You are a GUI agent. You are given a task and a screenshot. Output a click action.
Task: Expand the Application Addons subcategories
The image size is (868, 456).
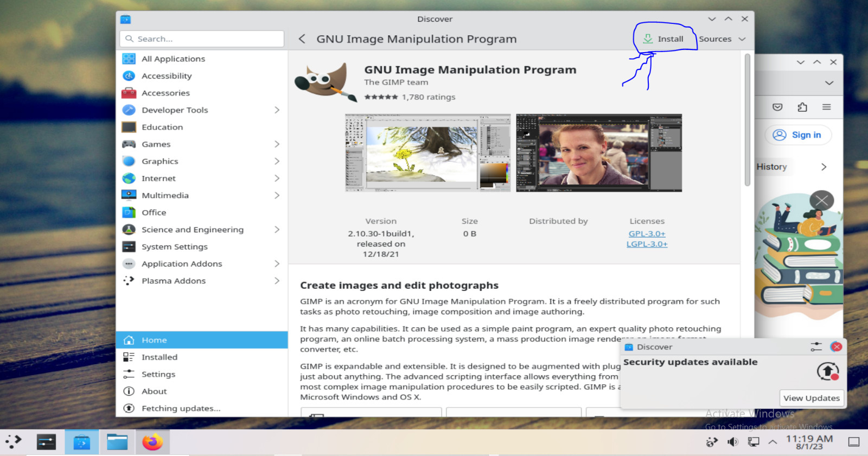pos(277,264)
